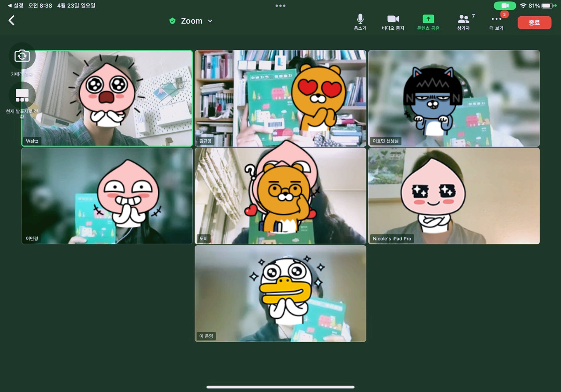This screenshot has height=392, width=561.
Task: Open the 참가자 participants list
Action: [463, 21]
